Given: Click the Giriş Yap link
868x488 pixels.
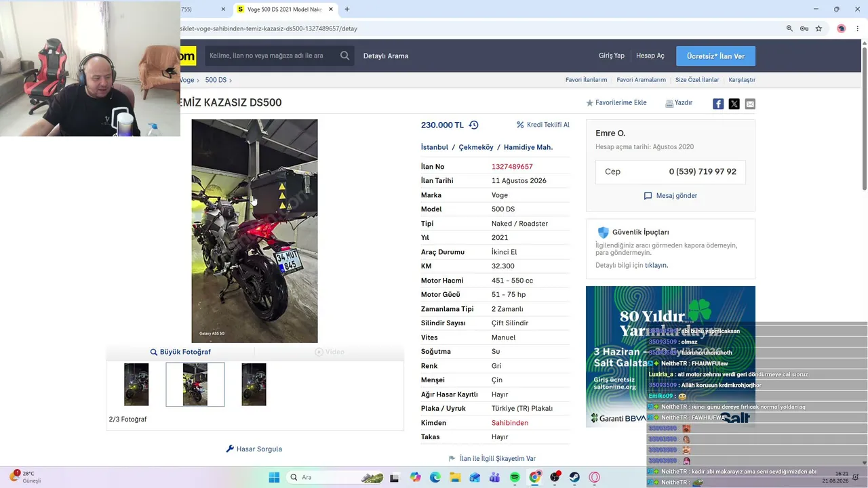Looking at the screenshot, I should (612, 56).
